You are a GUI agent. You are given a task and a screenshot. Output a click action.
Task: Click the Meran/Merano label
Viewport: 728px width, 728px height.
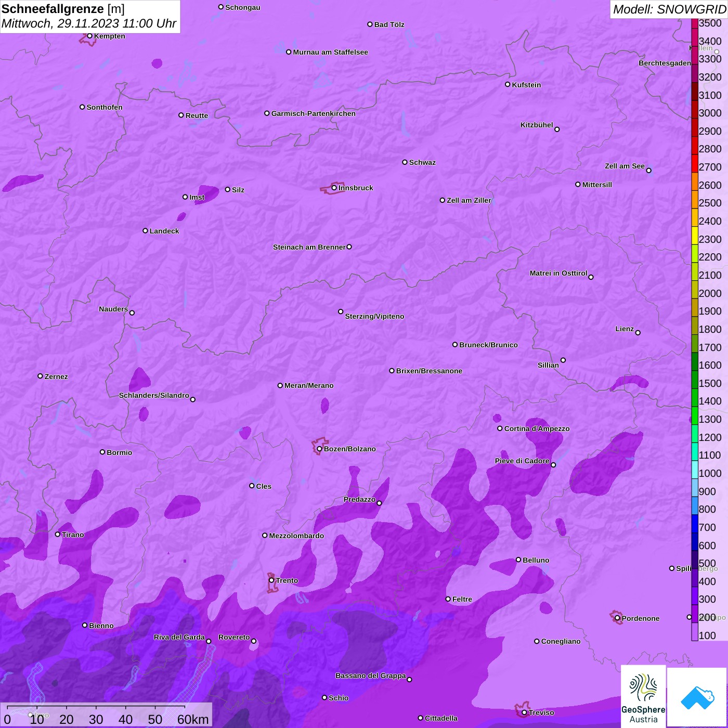click(x=309, y=385)
